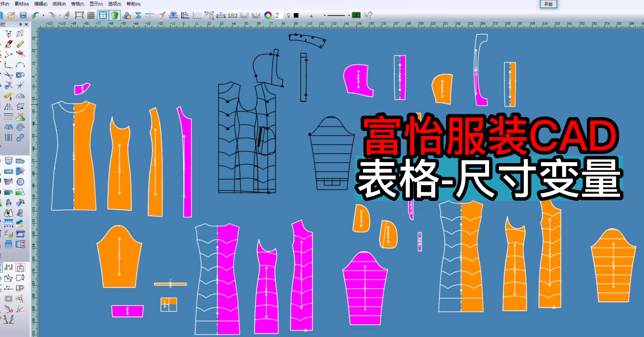Open the 显示(V) menu
The image size is (644, 337).
point(96,4)
